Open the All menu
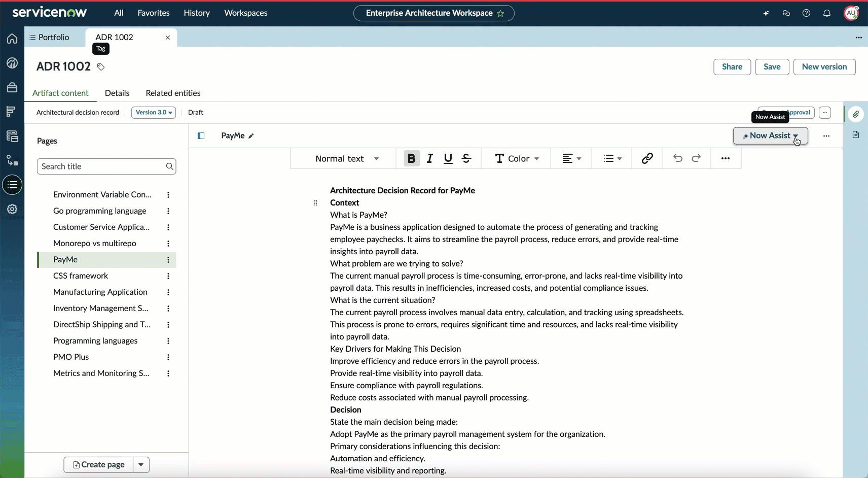The width and height of the screenshot is (868, 478). [119, 13]
